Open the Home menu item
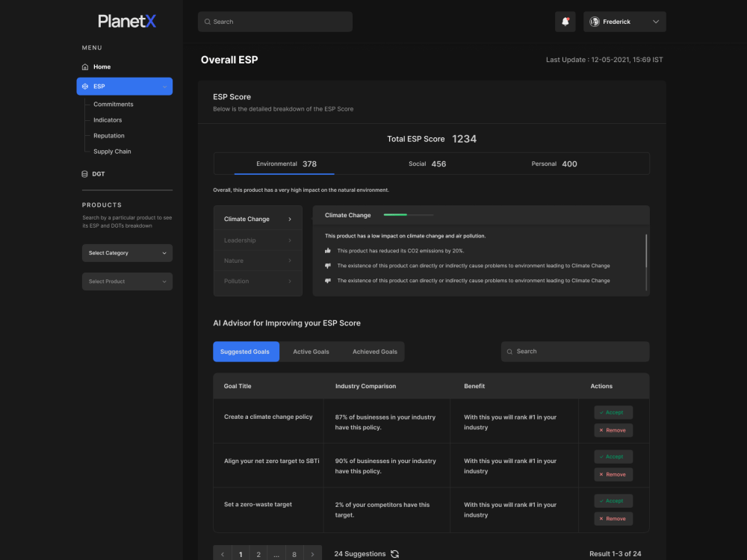 coord(102,66)
